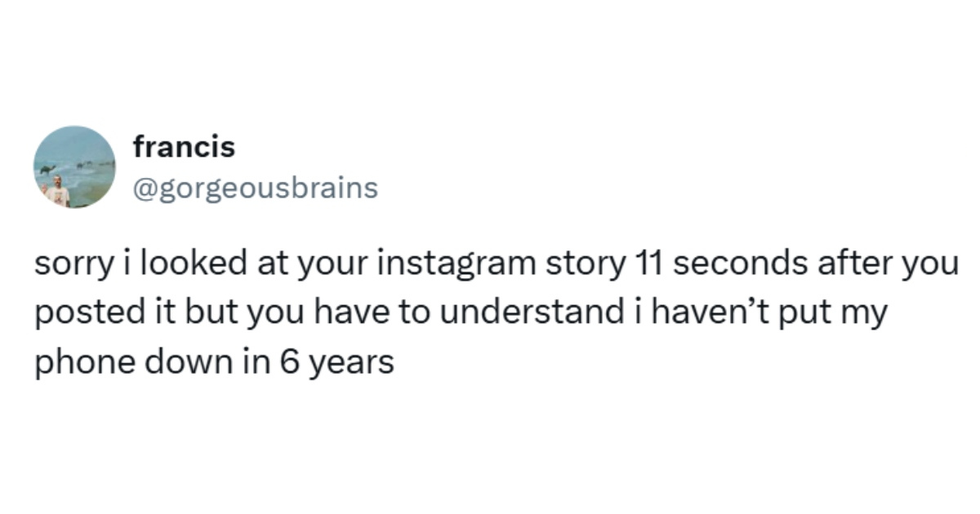Click the person standing in the avatar photo
Screen dimensions: 980x514
[x=57, y=193]
